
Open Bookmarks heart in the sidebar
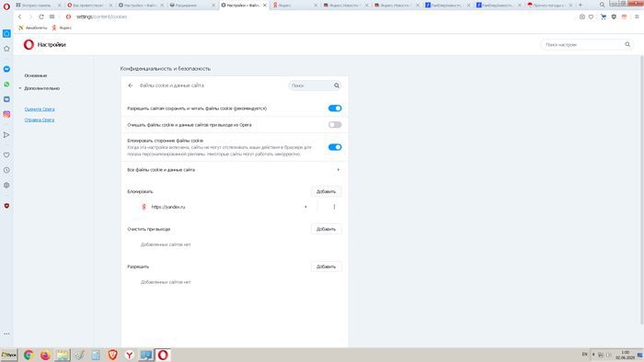(x=6, y=155)
